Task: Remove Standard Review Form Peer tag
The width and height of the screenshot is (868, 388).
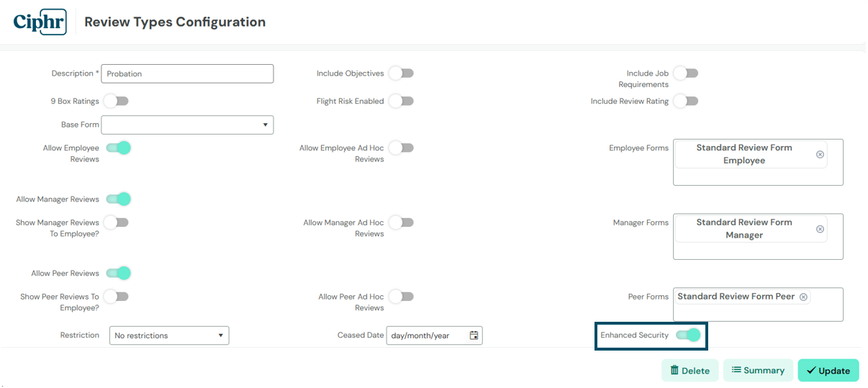Action: (803, 297)
